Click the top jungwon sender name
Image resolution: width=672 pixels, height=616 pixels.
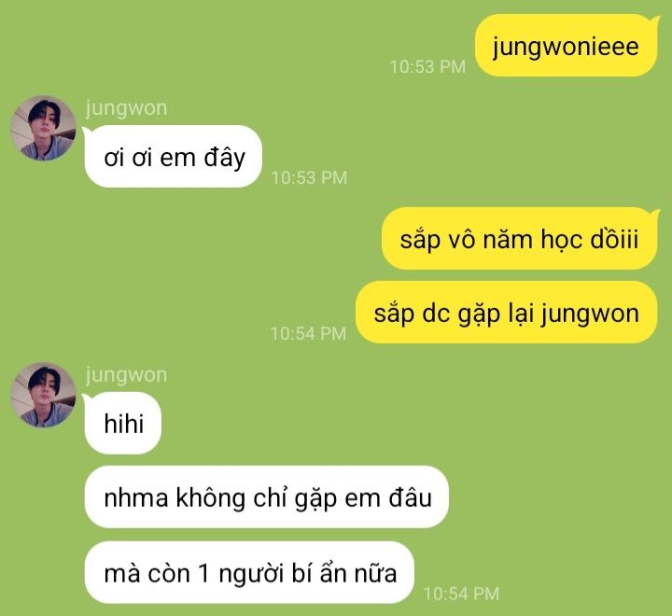click(x=126, y=107)
